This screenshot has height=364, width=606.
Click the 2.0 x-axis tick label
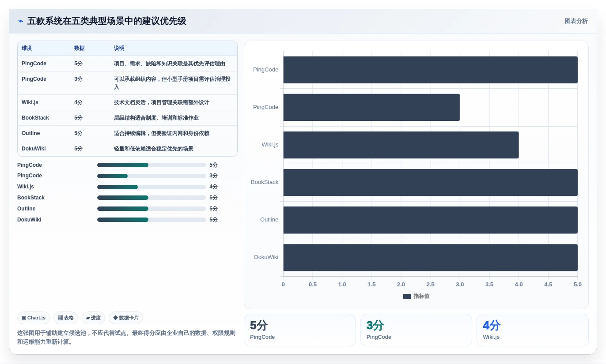(x=401, y=285)
